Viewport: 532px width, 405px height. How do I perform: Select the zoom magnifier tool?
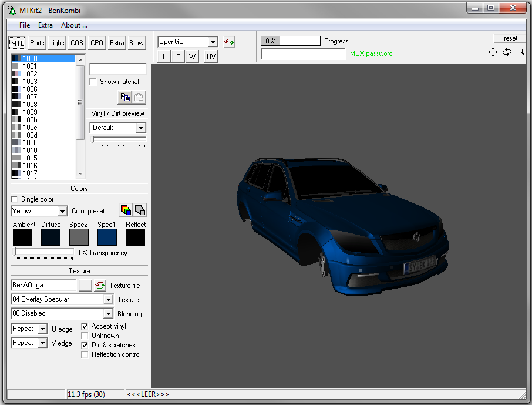[x=520, y=52]
